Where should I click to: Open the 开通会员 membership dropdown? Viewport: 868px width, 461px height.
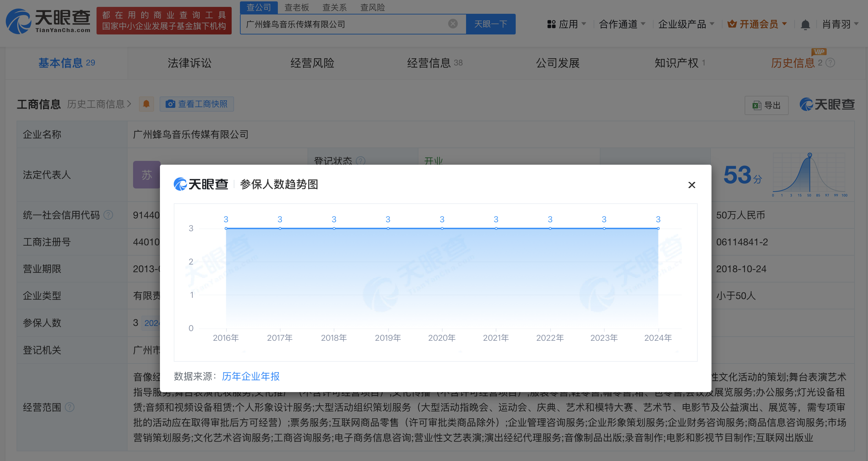coord(757,24)
